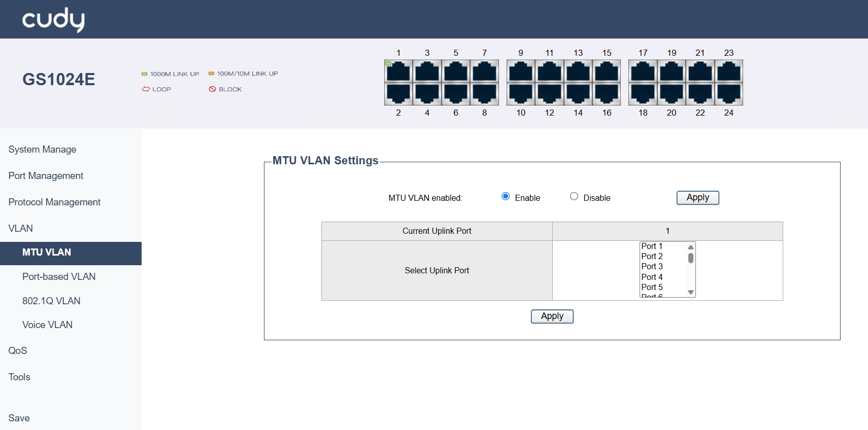Click port 12 jack in port panel
The image size is (868, 430).
pos(549,94)
